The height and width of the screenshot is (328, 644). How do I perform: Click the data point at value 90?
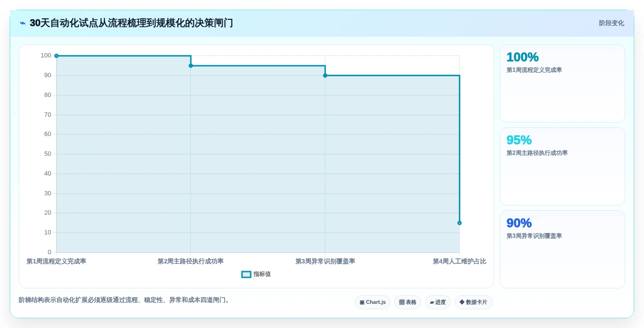pos(325,75)
